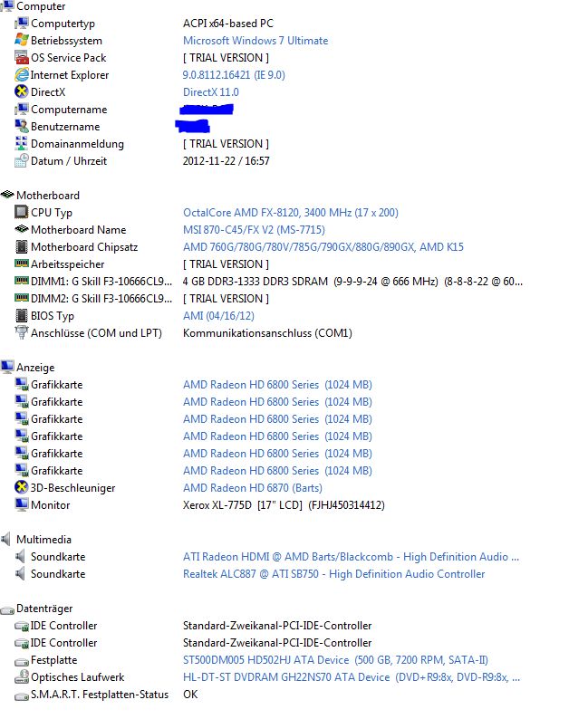
Task: Click the Motherboard Chipsatz icon
Action: click(21, 246)
